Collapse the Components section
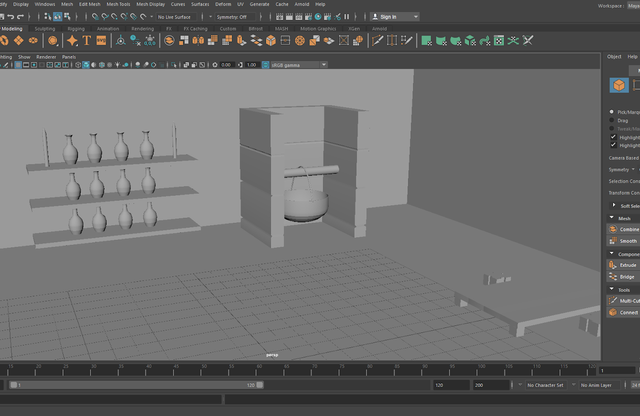The height and width of the screenshot is (416, 640). coord(611,254)
